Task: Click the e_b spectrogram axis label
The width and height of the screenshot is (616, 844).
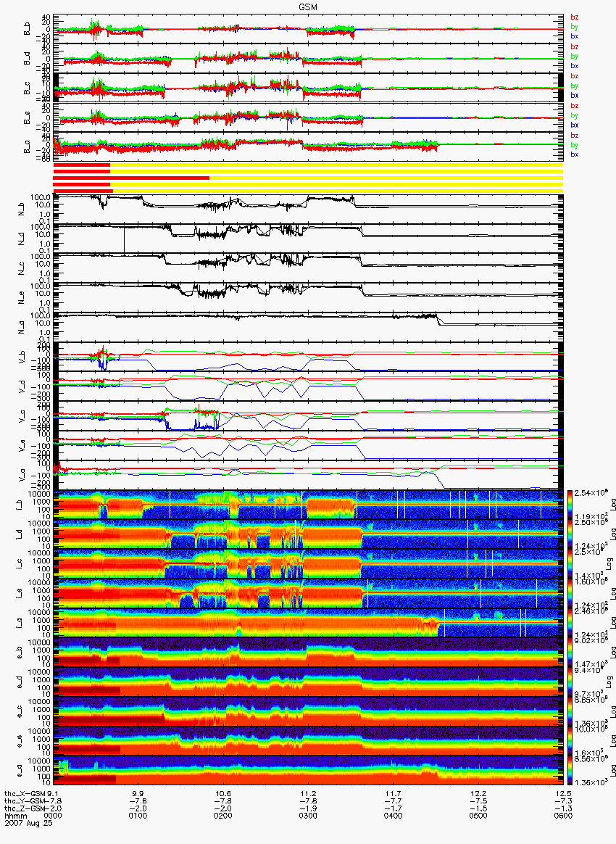Action: coord(20,653)
